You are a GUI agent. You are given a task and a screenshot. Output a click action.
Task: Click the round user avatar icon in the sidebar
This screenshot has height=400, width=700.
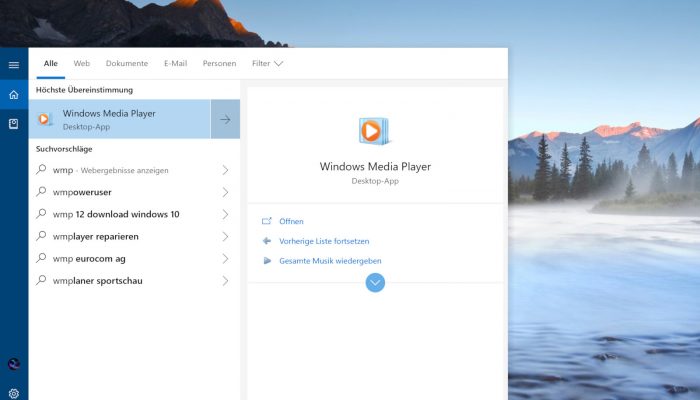tap(14, 364)
